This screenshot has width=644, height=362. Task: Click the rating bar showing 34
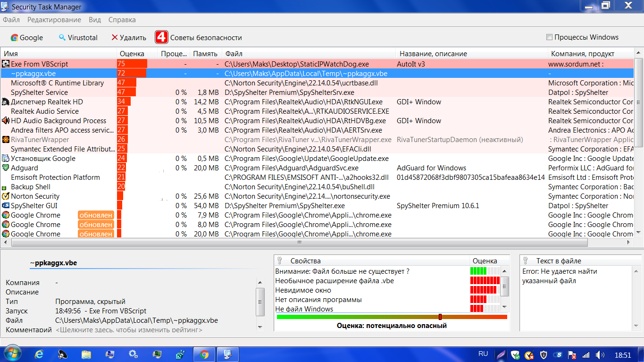coord(124,101)
